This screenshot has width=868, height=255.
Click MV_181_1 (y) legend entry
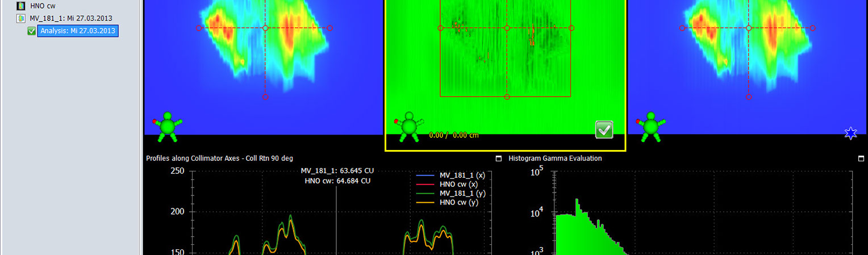tap(450, 194)
